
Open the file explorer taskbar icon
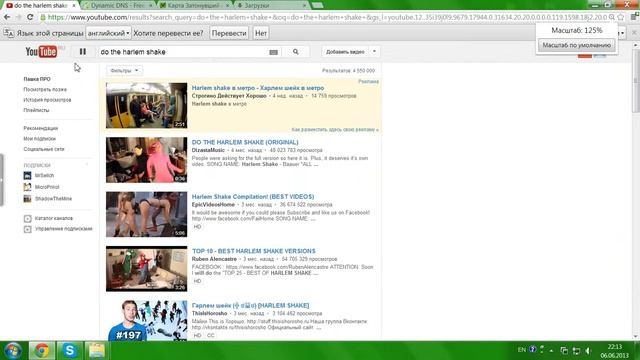97,351
